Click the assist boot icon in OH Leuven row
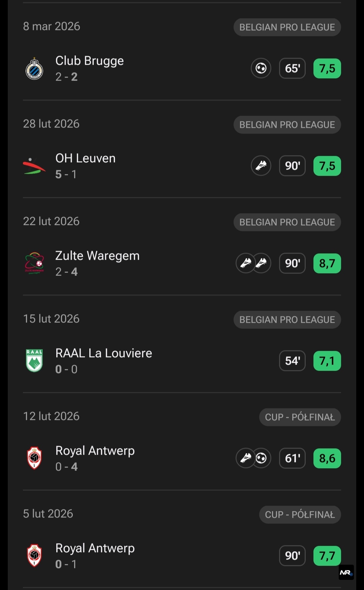The image size is (364, 590). click(x=261, y=166)
